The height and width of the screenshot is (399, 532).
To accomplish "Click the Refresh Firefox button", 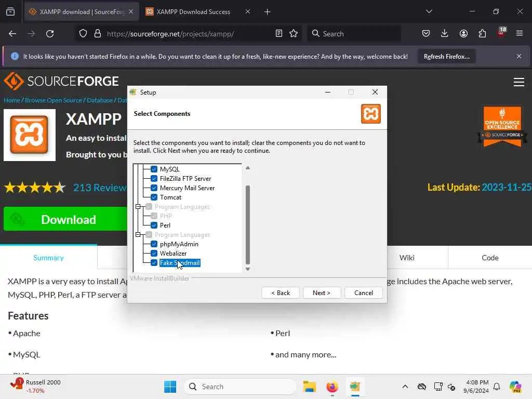I will click(x=446, y=56).
